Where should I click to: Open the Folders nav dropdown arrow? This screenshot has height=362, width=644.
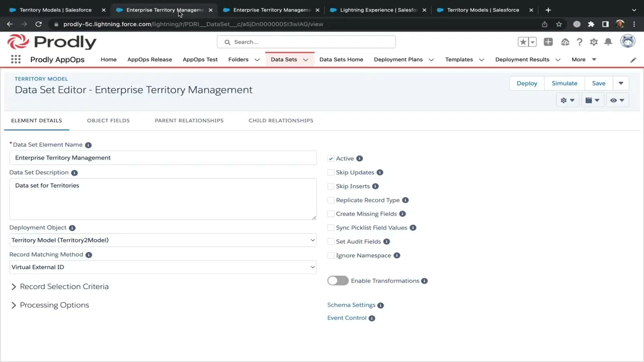[x=257, y=60]
